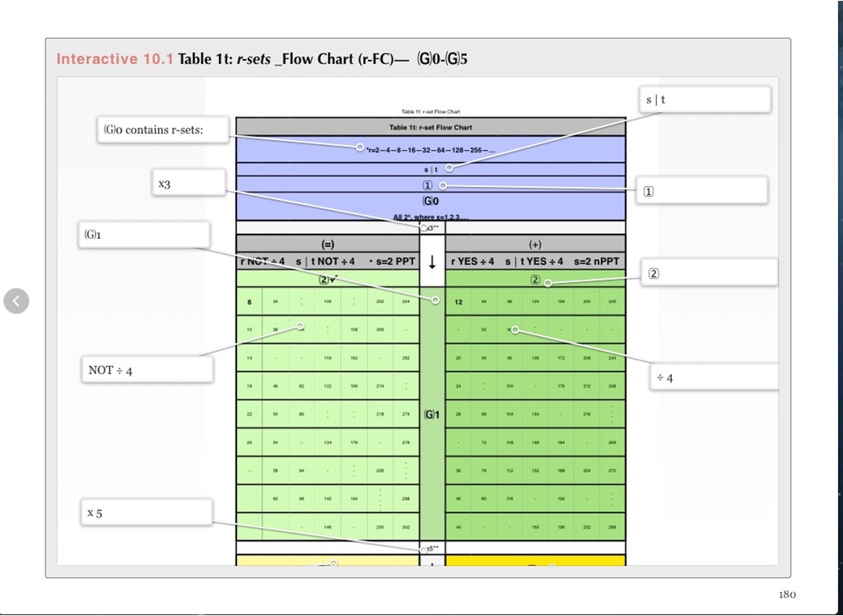The image size is (843, 616).
Task: Click hotspot marker in the center Ⓖ1 column
Action: [x=435, y=300]
